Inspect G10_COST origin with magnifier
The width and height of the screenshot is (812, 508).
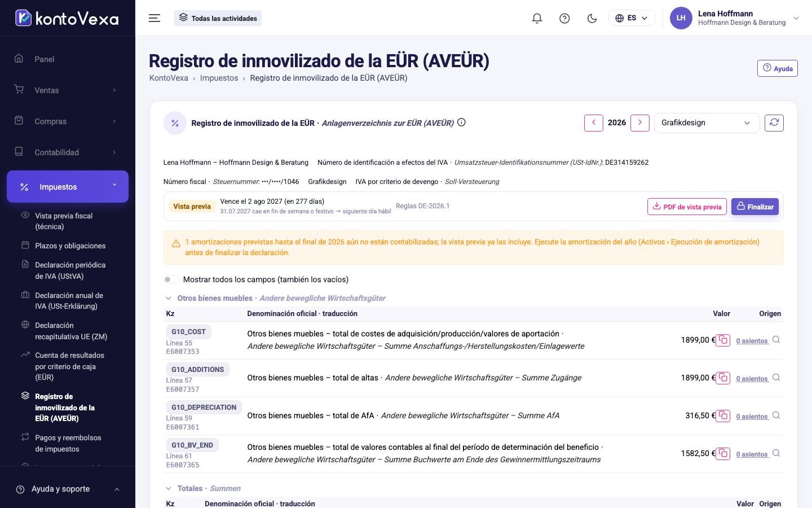[776, 340]
